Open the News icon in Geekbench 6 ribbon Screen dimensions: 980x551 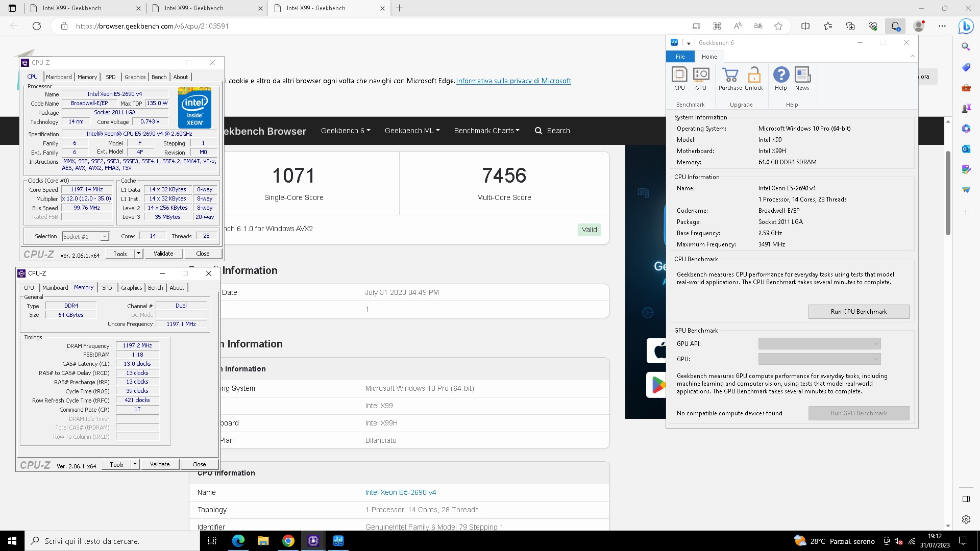point(802,79)
